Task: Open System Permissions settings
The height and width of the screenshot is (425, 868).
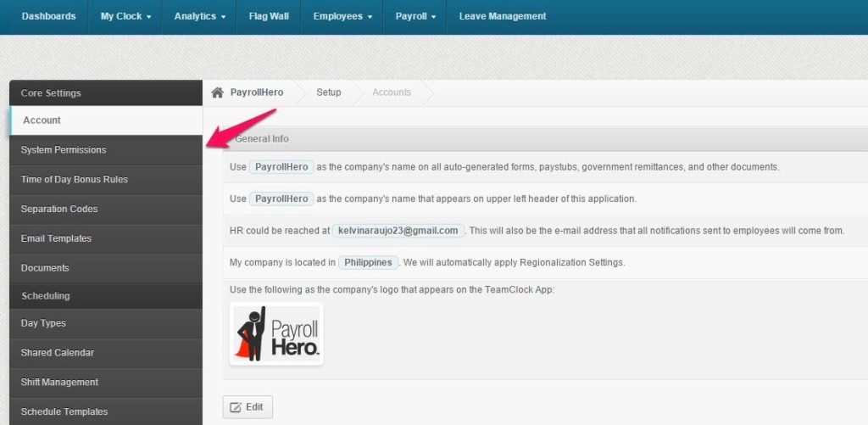Action: (106, 150)
